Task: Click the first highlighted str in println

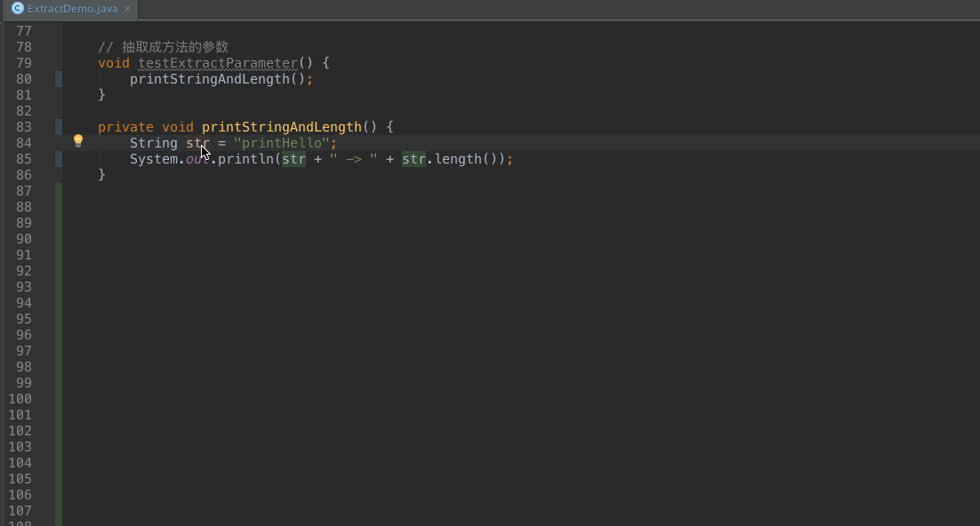Action: [293, 159]
